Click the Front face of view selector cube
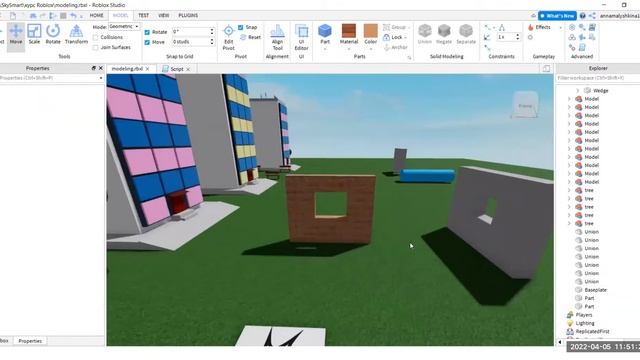 coord(525,106)
